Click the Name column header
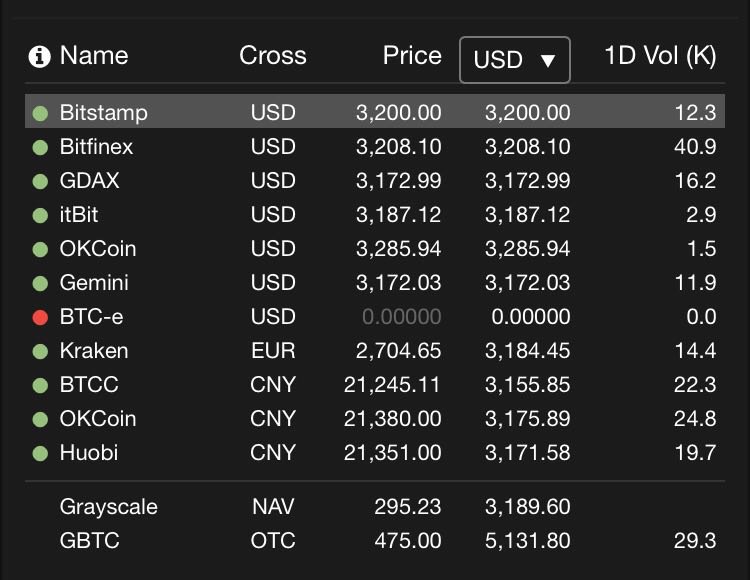 coord(94,55)
